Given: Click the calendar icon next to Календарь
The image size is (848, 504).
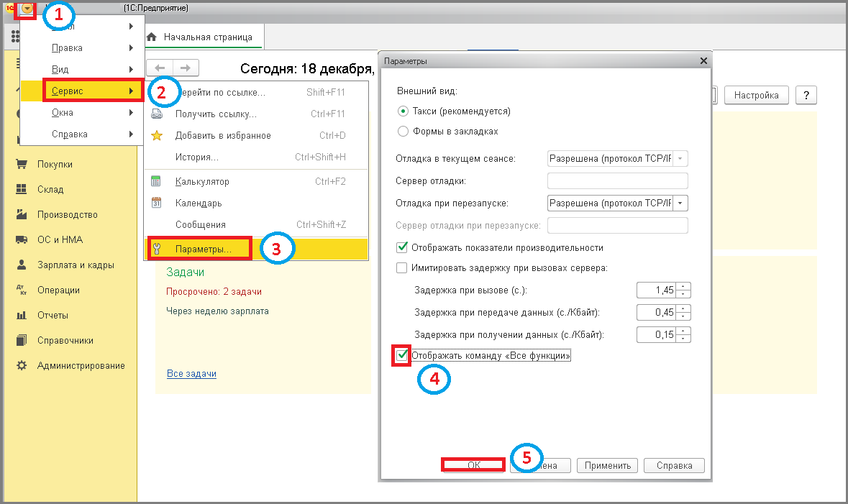Looking at the screenshot, I should [156, 203].
